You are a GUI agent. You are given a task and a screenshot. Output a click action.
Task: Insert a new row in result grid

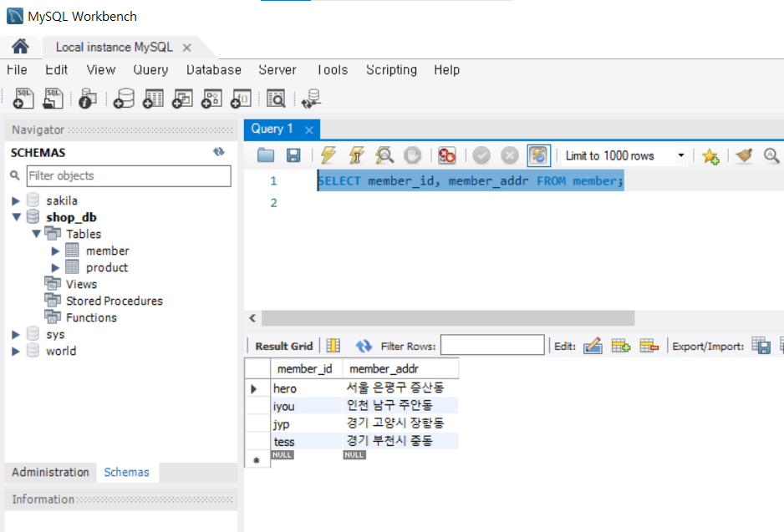coord(621,346)
